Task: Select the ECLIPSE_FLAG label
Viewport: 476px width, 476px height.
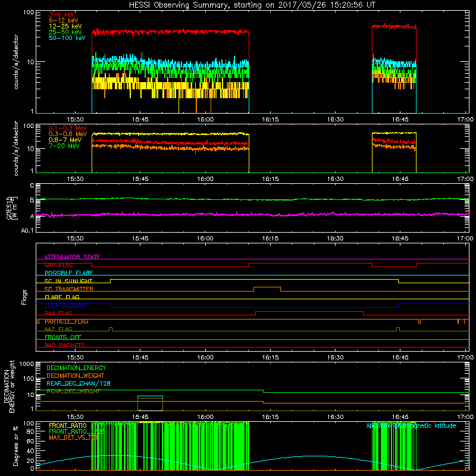Action: [x=65, y=305]
